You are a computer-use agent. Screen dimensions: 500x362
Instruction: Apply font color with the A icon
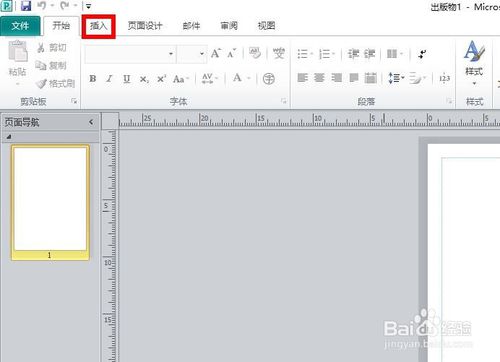[x=237, y=78]
